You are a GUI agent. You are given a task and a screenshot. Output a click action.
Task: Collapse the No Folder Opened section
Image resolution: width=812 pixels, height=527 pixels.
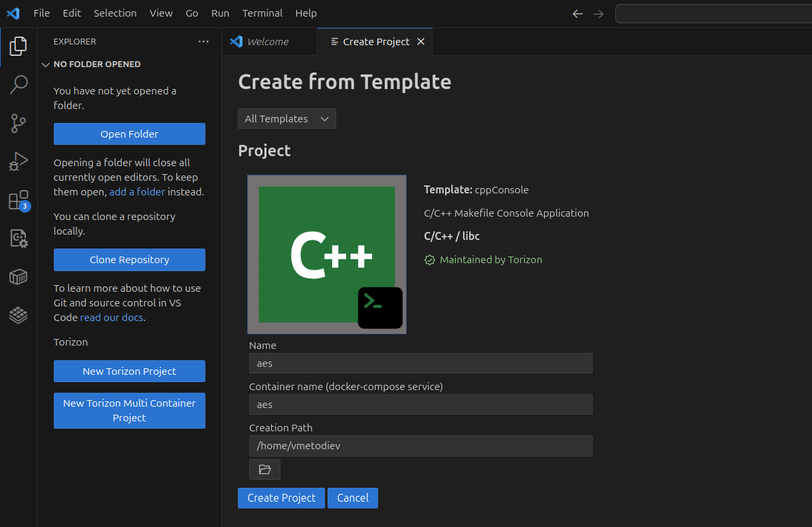[46, 64]
